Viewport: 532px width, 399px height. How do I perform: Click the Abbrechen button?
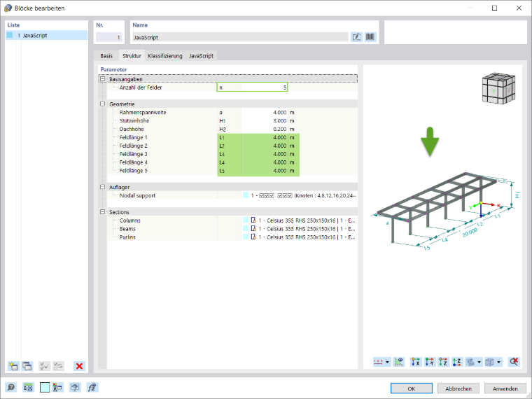coord(458,388)
